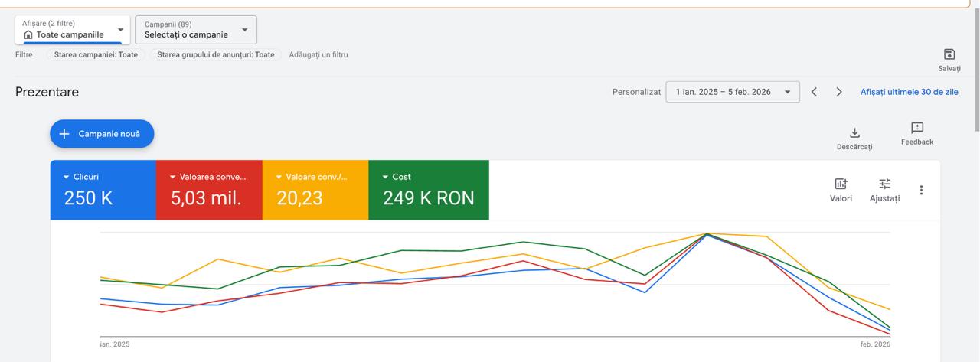
Task: Click Adăugați un filtru field
Action: point(318,55)
